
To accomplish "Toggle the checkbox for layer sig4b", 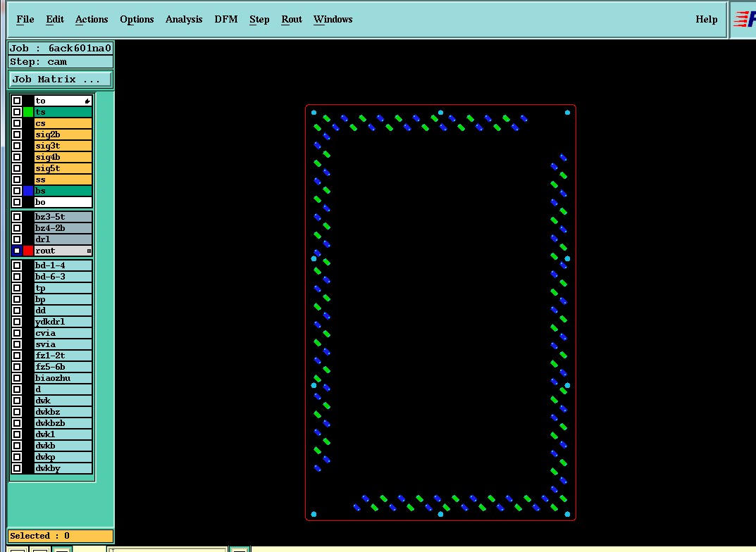I will (x=17, y=157).
